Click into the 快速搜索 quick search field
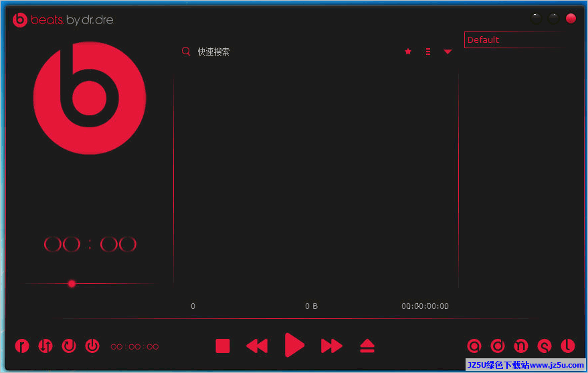The image size is (588, 373). pyautogui.click(x=214, y=52)
